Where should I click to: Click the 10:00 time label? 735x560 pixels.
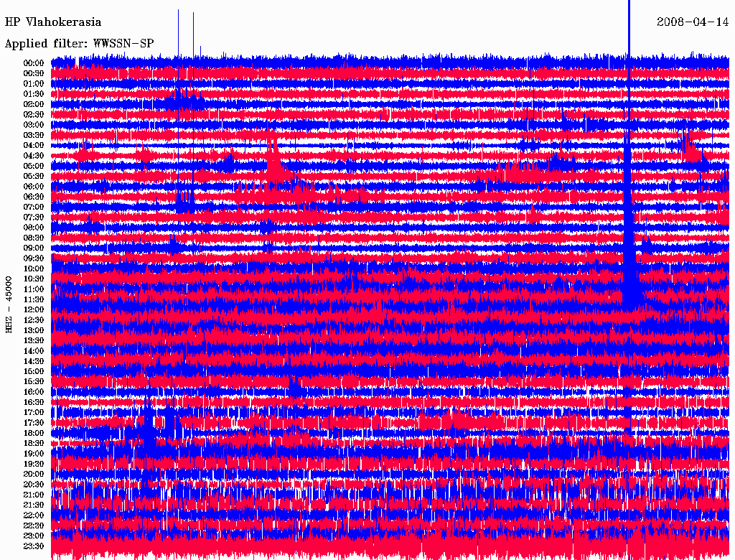tap(34, 269)
